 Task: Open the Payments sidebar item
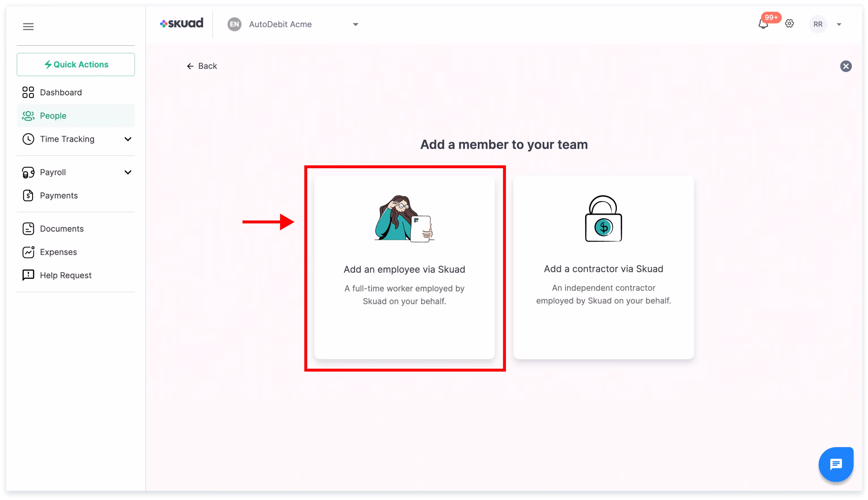click(59, 195)
